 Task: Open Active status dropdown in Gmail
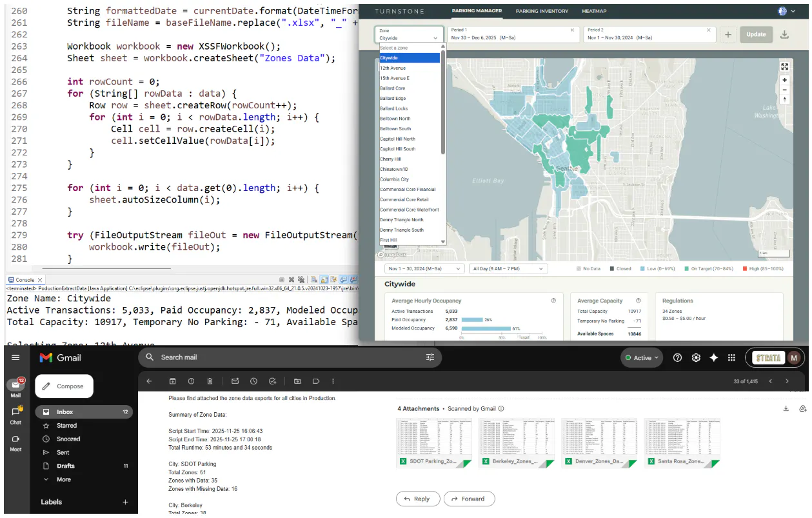(x=642, y=357)
